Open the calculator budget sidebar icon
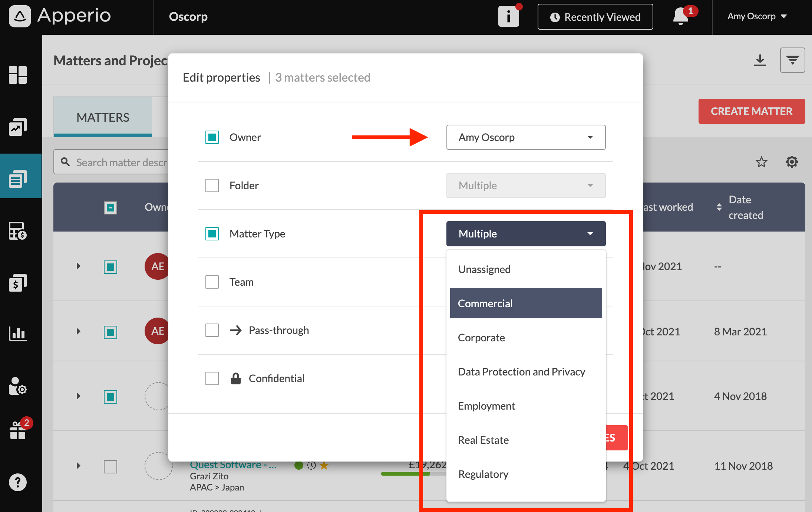The image size is (812, 512). click(18, 231)
